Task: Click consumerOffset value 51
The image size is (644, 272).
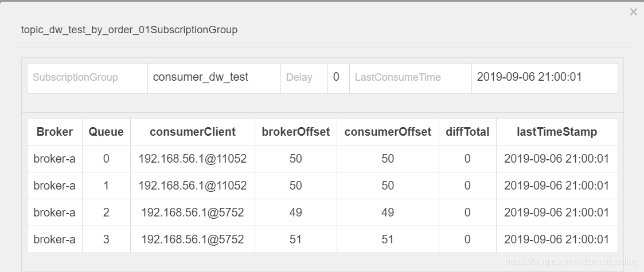Action: (388, 239)
